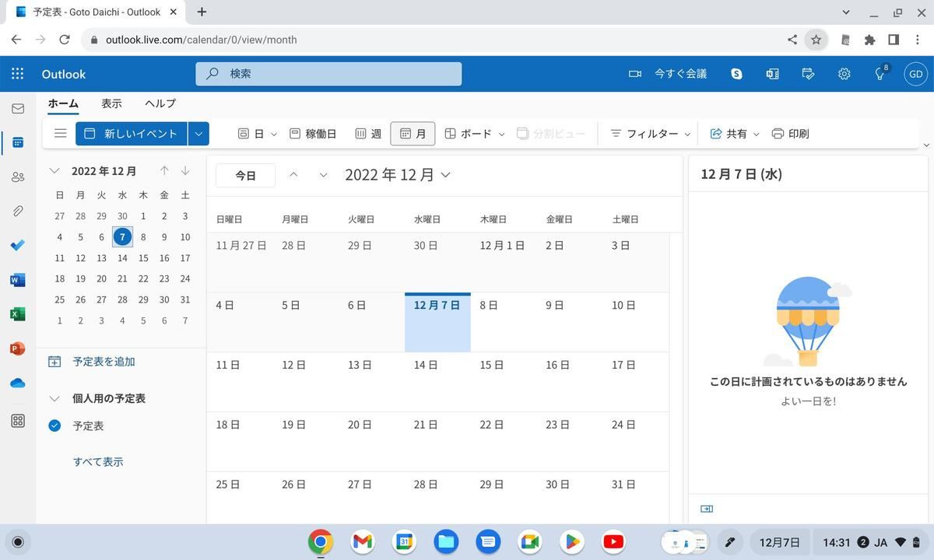934x560 pixels.
Task: Launch Excel from the sidebar
Action: (17, 314)
